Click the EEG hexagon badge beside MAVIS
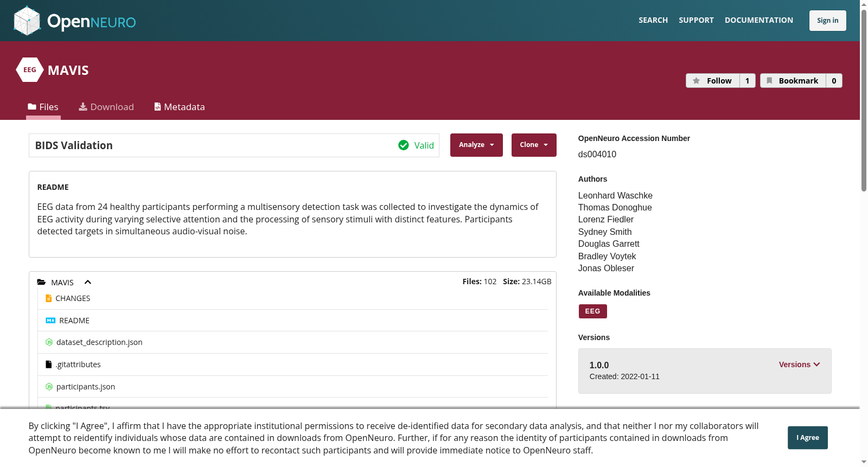The height and width of the screenshot is (467, 868). click(x=30, y=70)
